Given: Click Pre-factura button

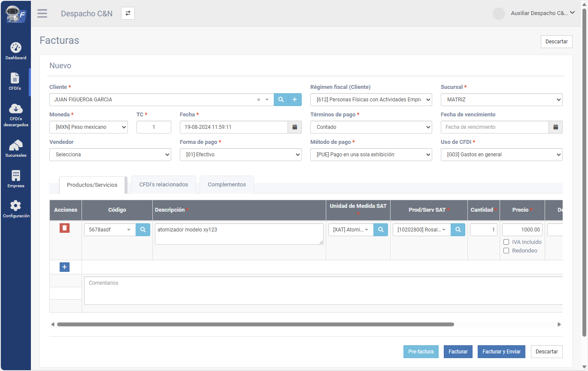Looking at the screenshot, I should click(x=421, y=352).
